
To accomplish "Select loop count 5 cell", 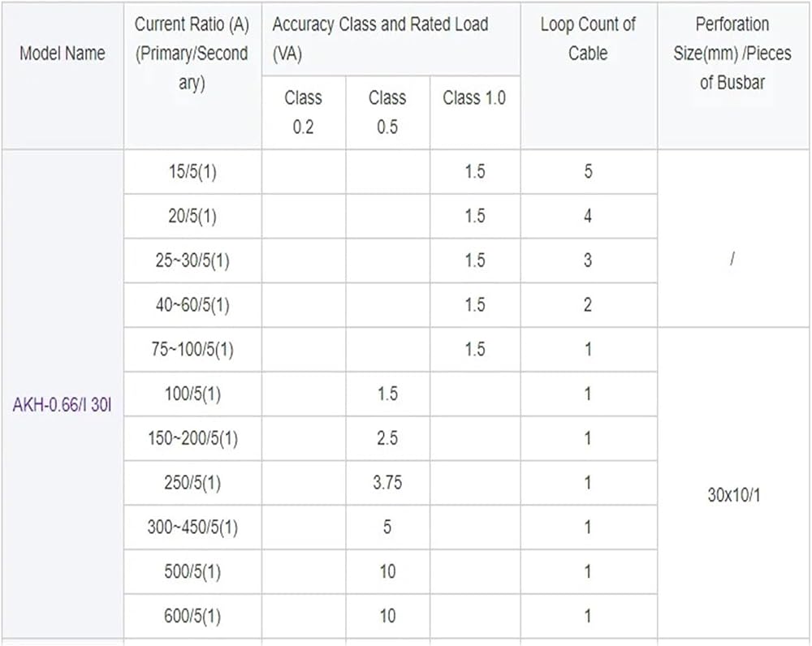I will pos(588,172).
